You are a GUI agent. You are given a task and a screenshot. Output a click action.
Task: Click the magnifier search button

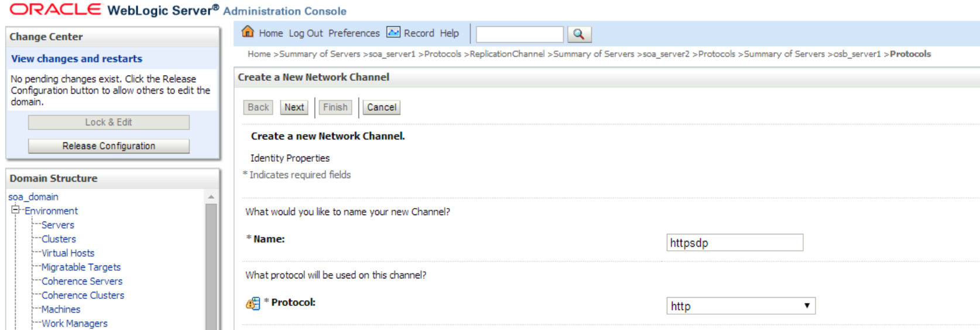click(x=578, y=34)
